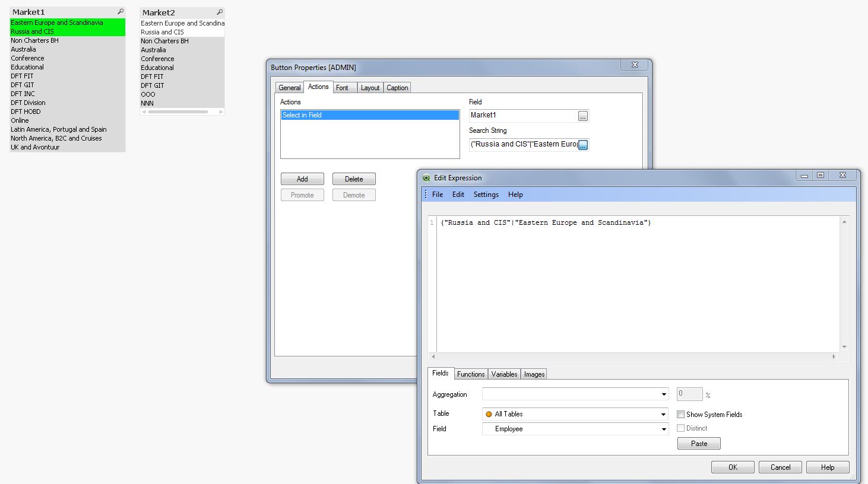Click Help button in Edit Expression
Screen dimensions: 868x484
(x=828, y=467)
